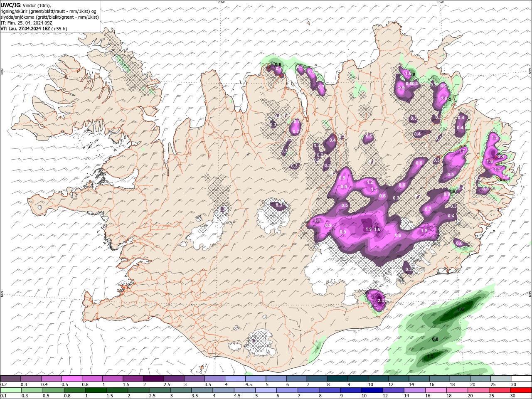Click the bright red 30 rain legend swatch
The image size is (532, 399).
(x=521, y=390)
